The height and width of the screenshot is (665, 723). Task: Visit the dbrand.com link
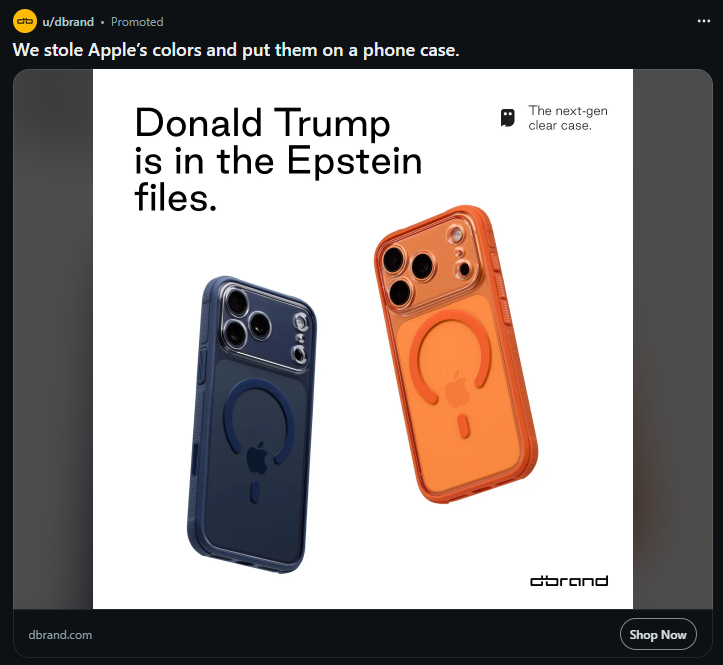60,635
